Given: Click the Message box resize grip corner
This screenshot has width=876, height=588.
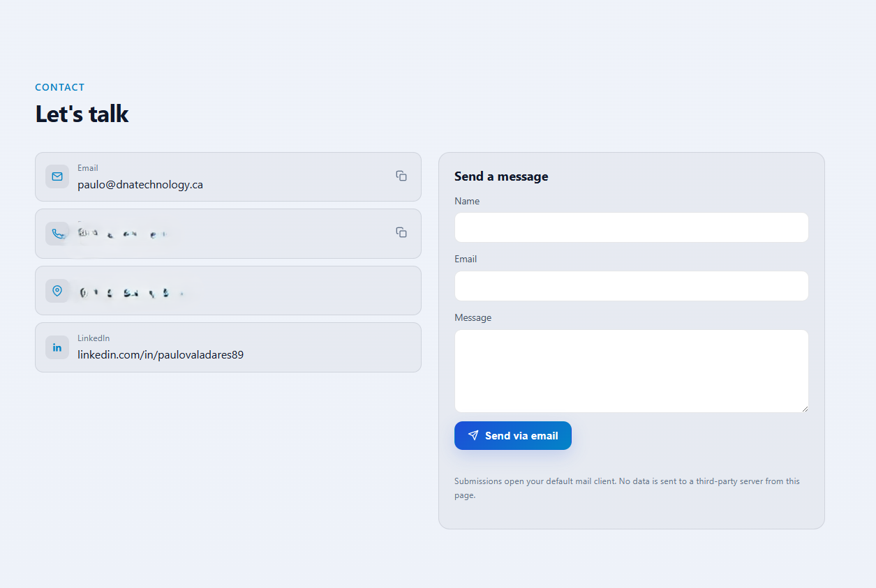Looking at the screenshot, I should 805,408.
